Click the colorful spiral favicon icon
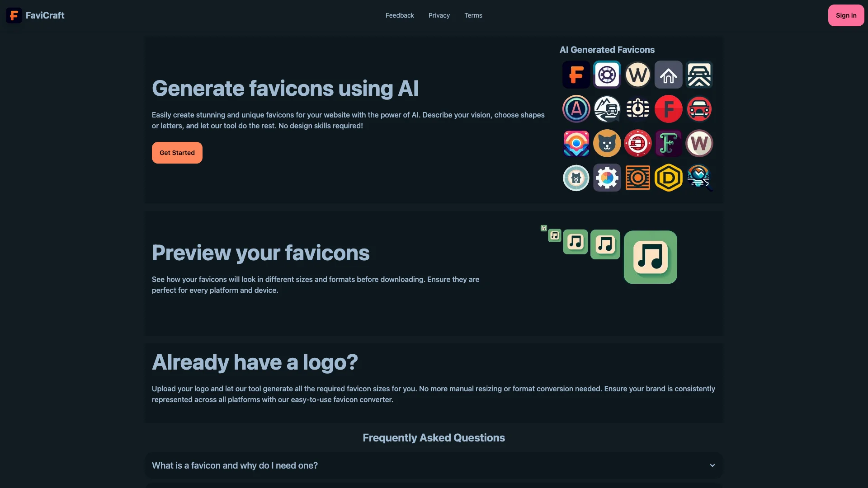The width and height of the screenshot is (868, 488). (x=576, y=143)
